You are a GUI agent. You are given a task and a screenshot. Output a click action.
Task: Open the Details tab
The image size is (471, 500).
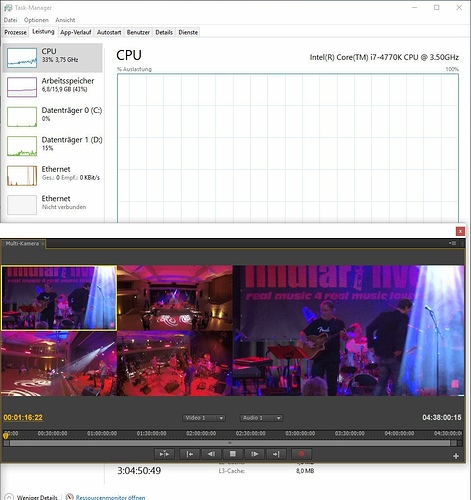pyautogui.click(x=164, y=32)
